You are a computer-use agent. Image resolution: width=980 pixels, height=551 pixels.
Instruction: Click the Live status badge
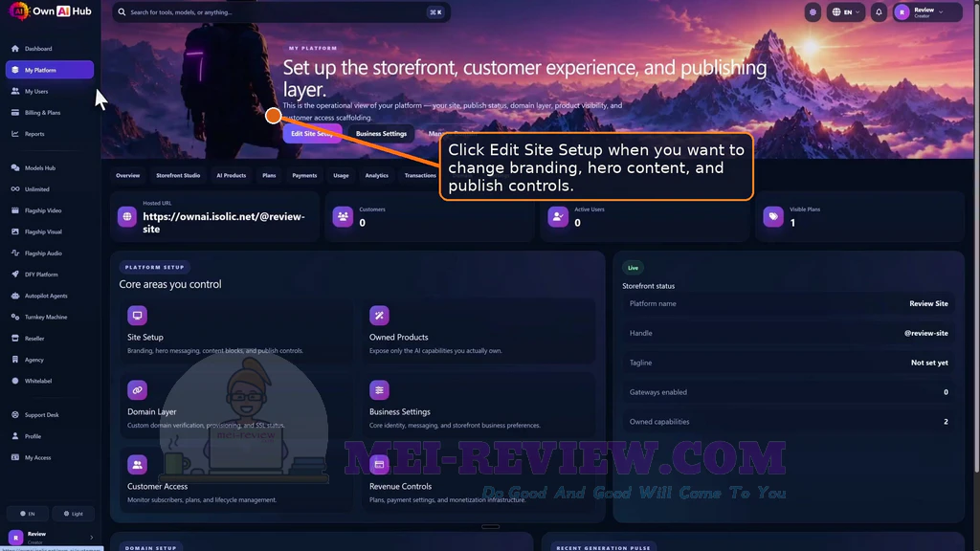(x=634, y=268)
